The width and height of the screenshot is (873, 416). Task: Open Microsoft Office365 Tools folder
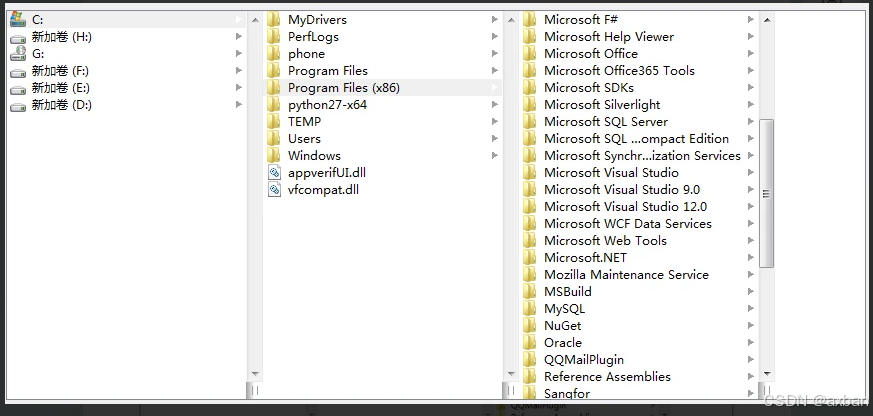click(619, 71)
